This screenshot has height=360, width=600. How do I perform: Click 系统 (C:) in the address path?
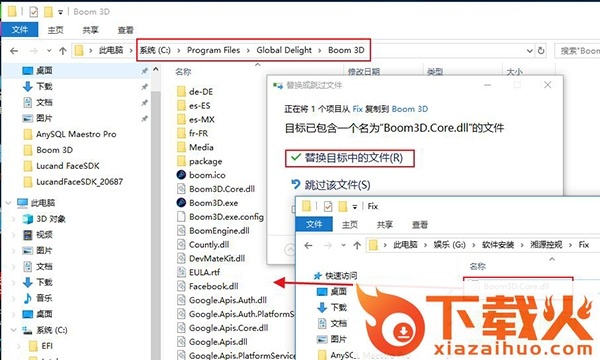(155, 50)
